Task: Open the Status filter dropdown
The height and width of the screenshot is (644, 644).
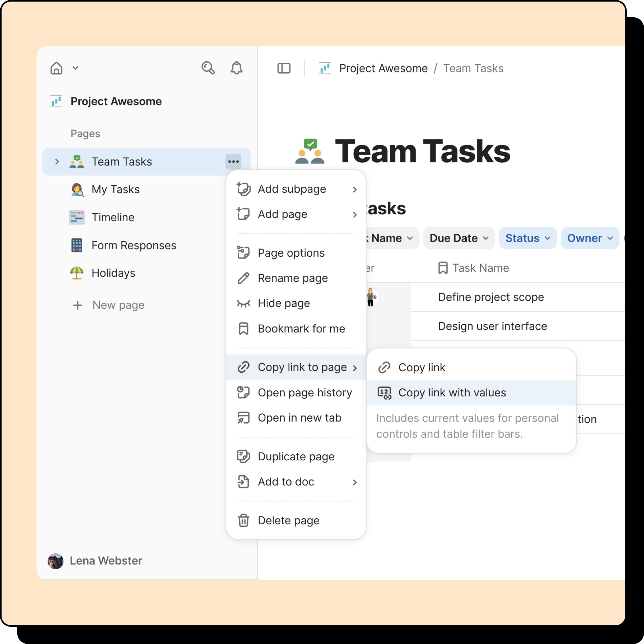Action: tap(527, 238)
